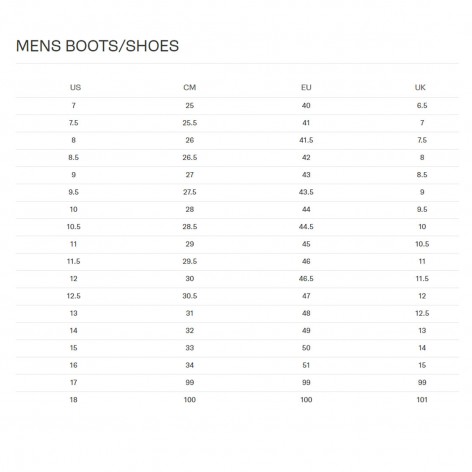The image size is (472, 472).
Task: Click US size 7 cell
Action: click(x=74, y=105)
